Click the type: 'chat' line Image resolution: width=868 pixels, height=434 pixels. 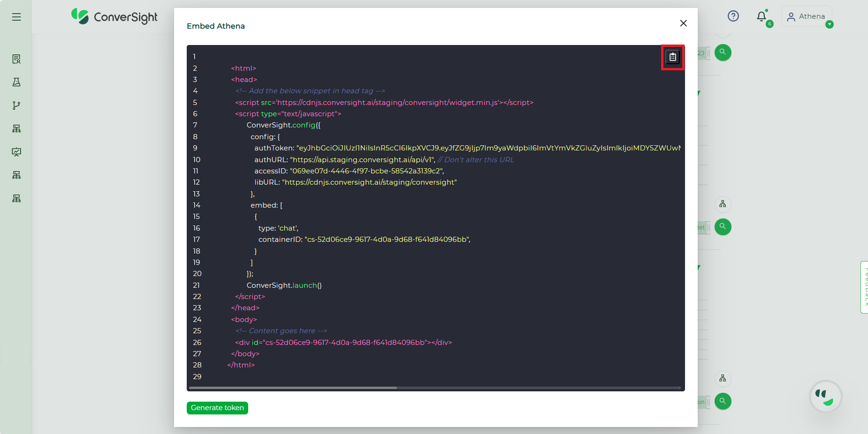[x=278, y=228]
